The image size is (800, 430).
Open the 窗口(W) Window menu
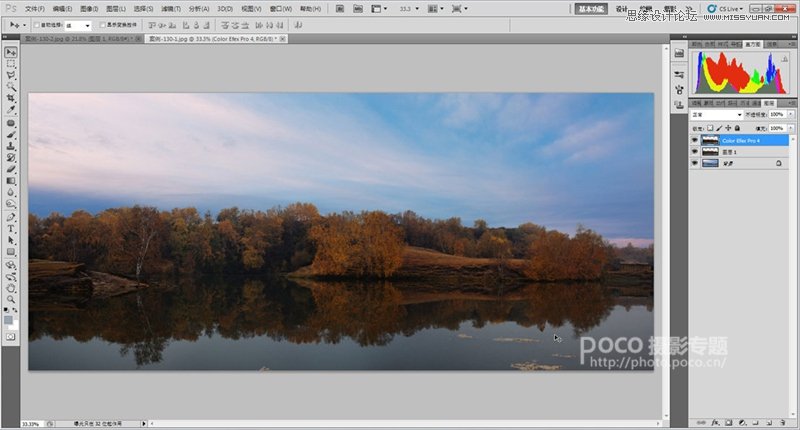coord(281,9)
